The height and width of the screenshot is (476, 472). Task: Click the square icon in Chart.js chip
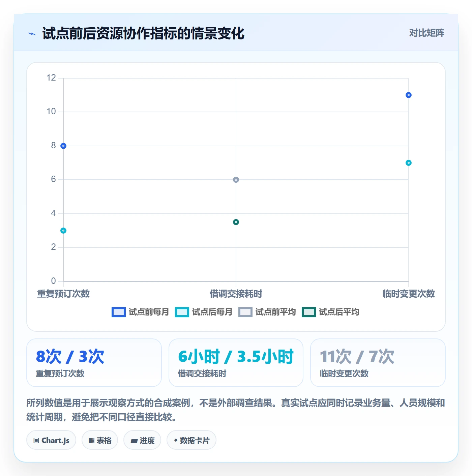[x=36, y=441]
